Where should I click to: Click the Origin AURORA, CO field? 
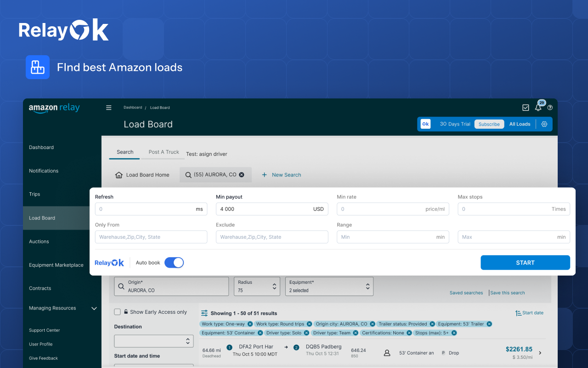[171, 286]
